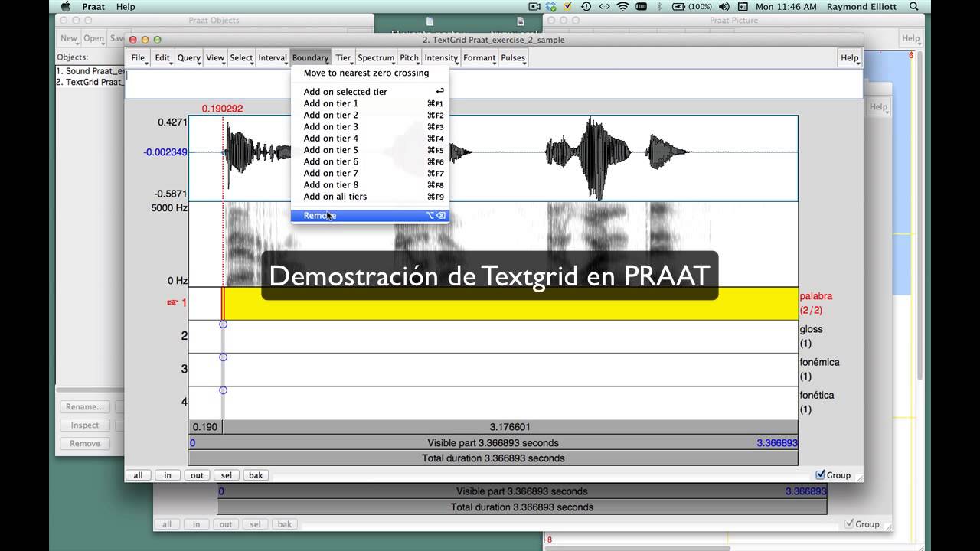This screenshot has height=551, width=980.
Task: Click the 'all' zoom button in TextGrid editor
Action: [x=138, y=475]
